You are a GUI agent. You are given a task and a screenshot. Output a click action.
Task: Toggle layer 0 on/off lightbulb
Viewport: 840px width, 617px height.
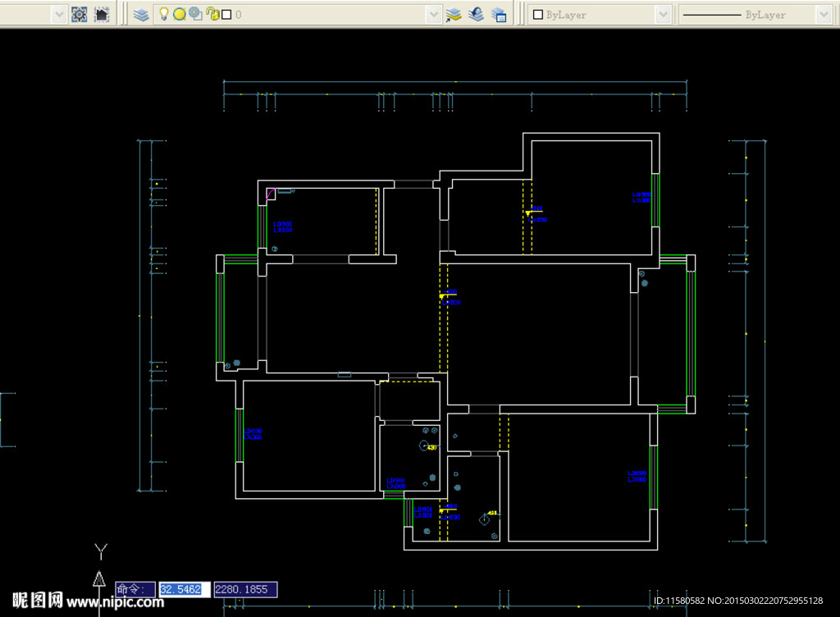164,14
